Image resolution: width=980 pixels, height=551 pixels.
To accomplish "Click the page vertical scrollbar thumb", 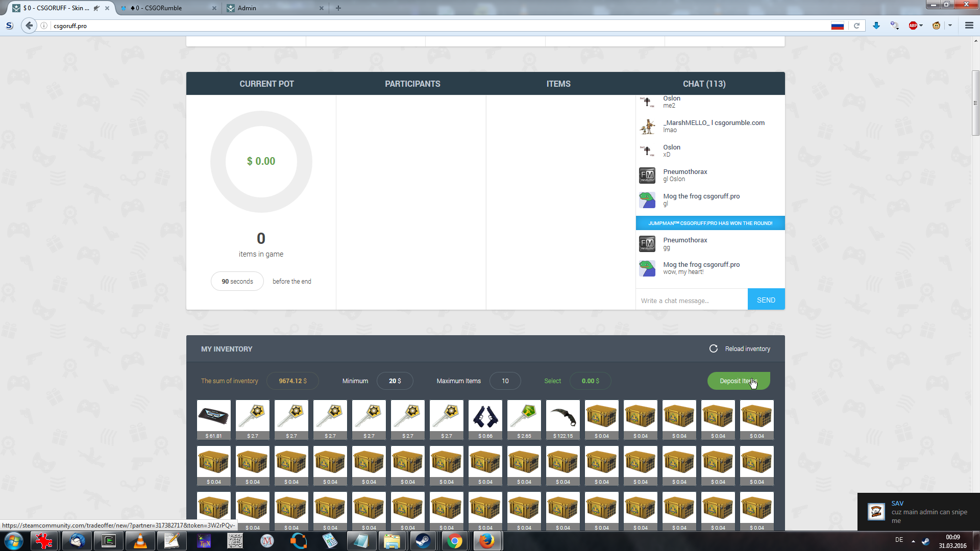I will point(975,102).
